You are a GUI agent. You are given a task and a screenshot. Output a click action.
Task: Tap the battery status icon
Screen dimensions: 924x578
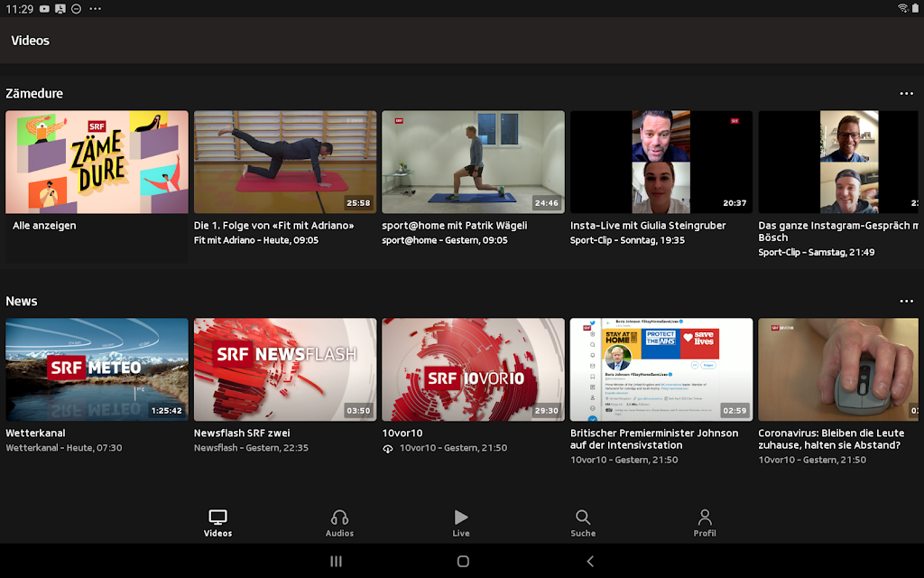[915, 8]
